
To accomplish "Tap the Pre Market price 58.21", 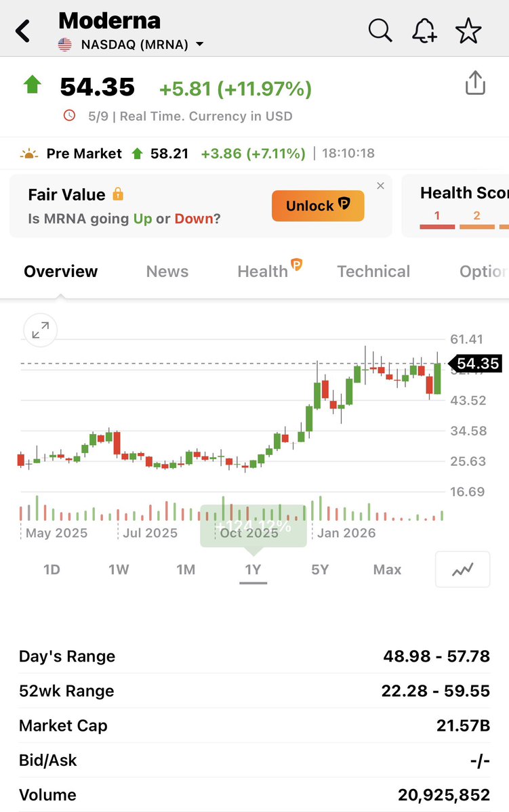I will [169, 154].
